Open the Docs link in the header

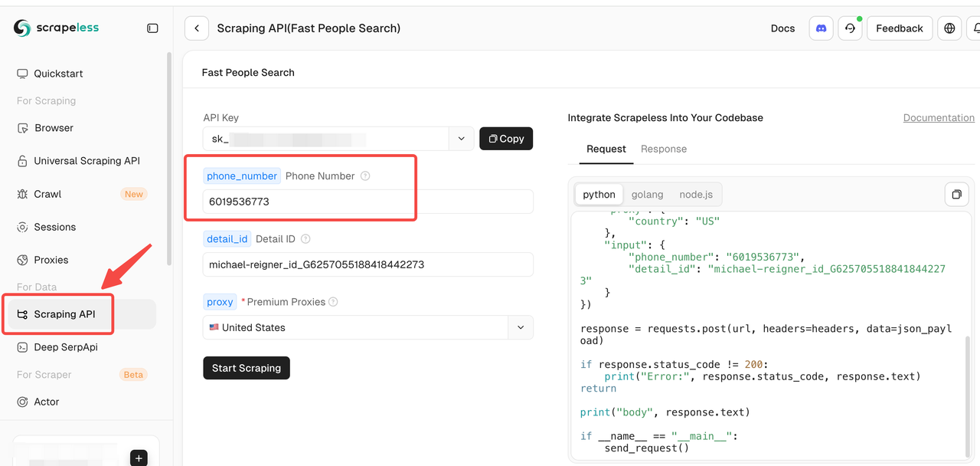point(782,28)
